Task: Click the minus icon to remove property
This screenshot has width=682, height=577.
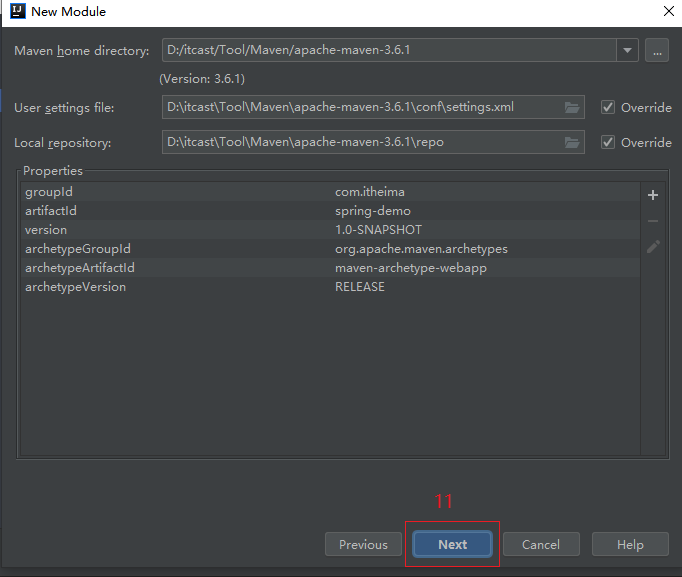Action: coord(653,220)
